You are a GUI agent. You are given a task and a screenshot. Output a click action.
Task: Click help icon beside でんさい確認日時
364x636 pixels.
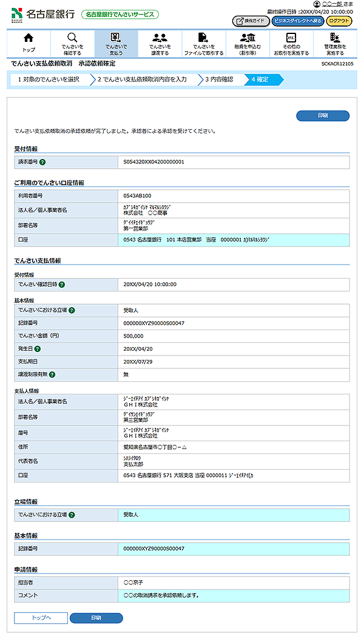(62, 284)
